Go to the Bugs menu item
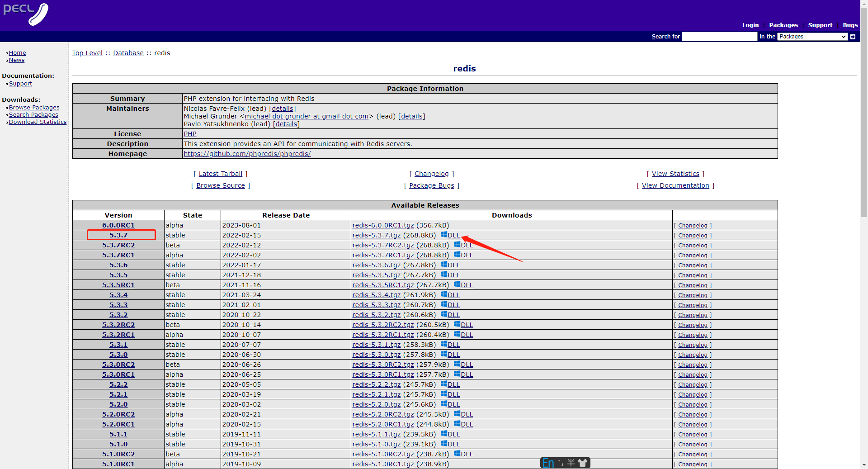Viewport: 868px width, 469px height. tap(850, 25)
